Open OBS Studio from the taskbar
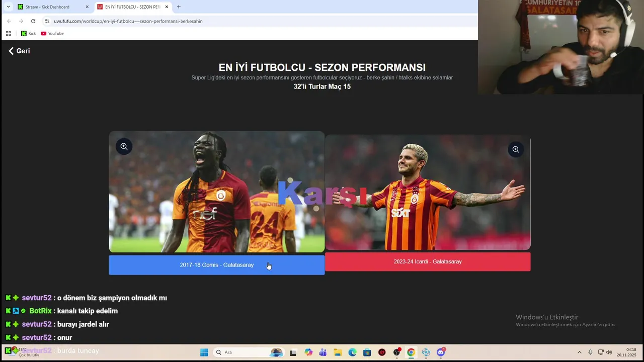Screen dimensions: 644x362 pos(397,352)
